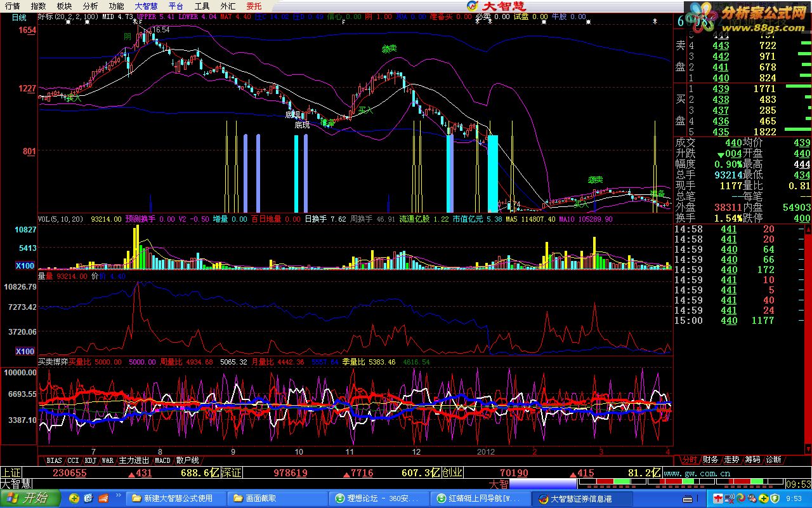Open the 功能 menu
The height and width of the screenshot is (508, 812).
[116, 6]
